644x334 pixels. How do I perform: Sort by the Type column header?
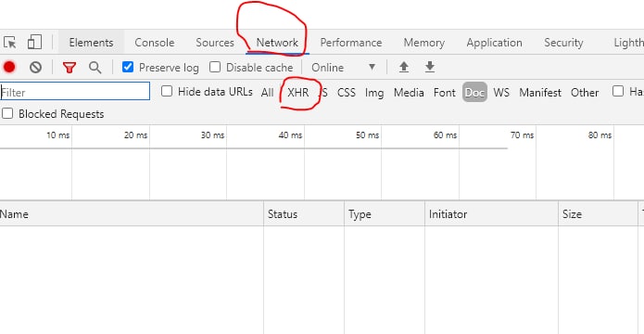coord(385,214)
